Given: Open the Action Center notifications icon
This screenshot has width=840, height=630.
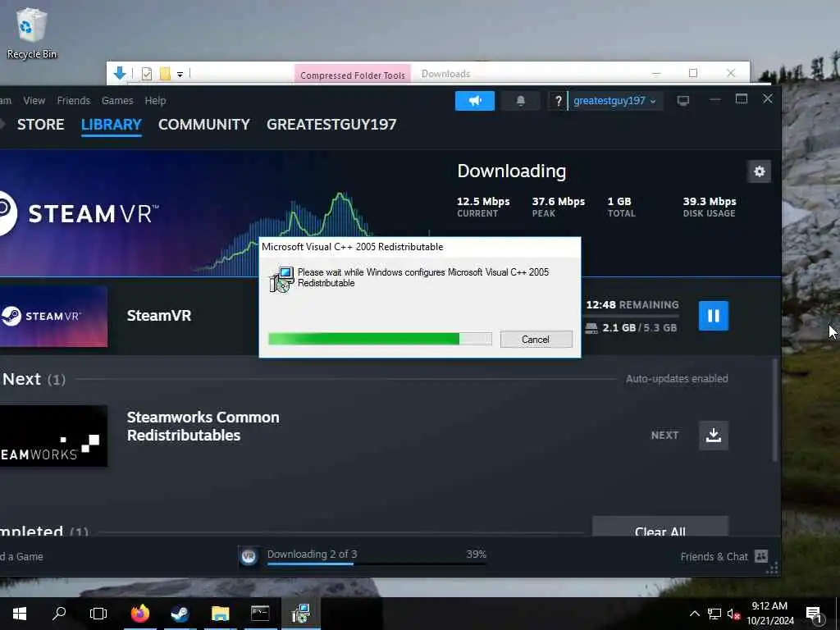Looking at the screenshot, I should [x=815, y=614].
